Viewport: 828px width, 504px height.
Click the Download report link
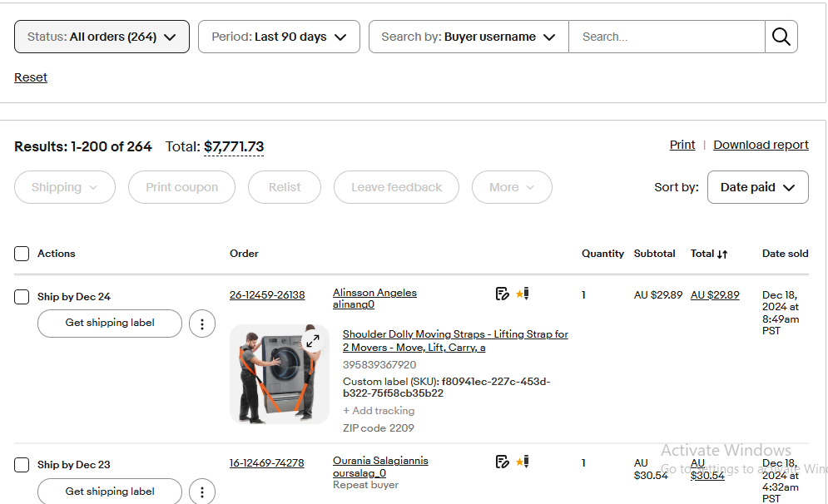(761, 145)
